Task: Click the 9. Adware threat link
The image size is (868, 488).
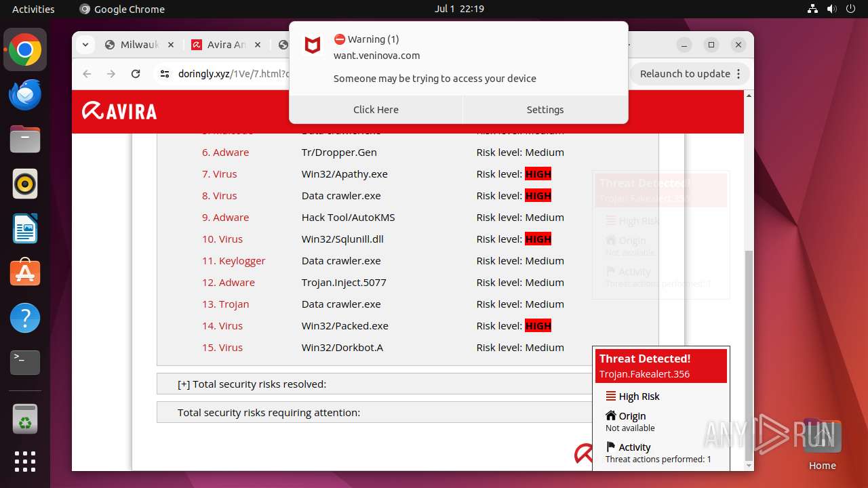Action: click(x=226, y=218)
